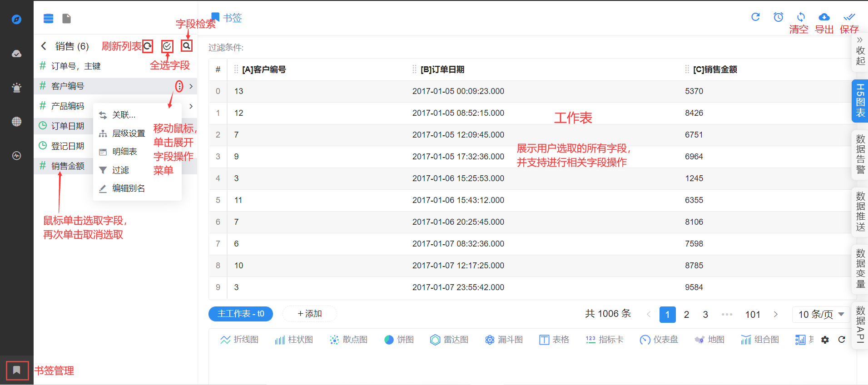Viewport: 868px width, 385px height.
Task: Go to the next results page arrow
Action: pyautogui.click(x=776, y=314)
